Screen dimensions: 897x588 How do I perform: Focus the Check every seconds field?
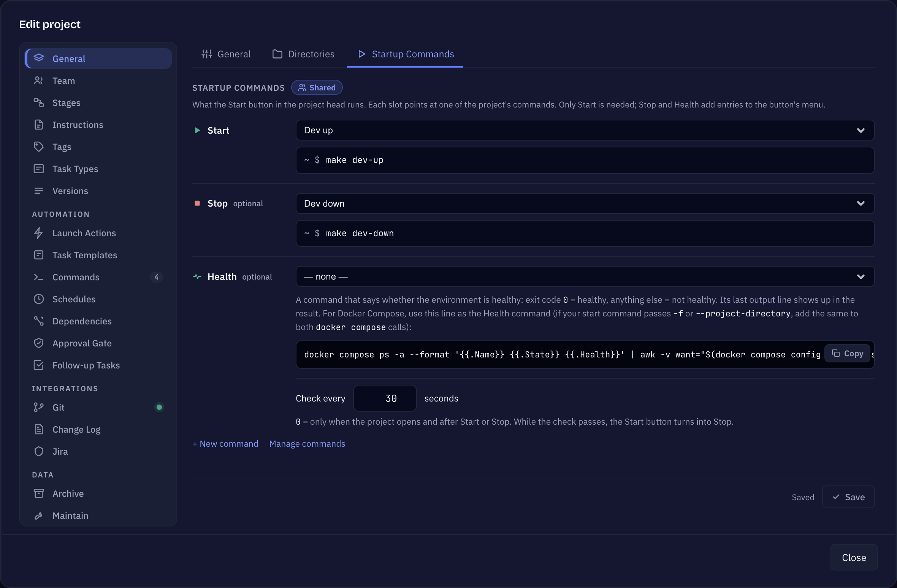pyautogui.click(x=385, y=398)
